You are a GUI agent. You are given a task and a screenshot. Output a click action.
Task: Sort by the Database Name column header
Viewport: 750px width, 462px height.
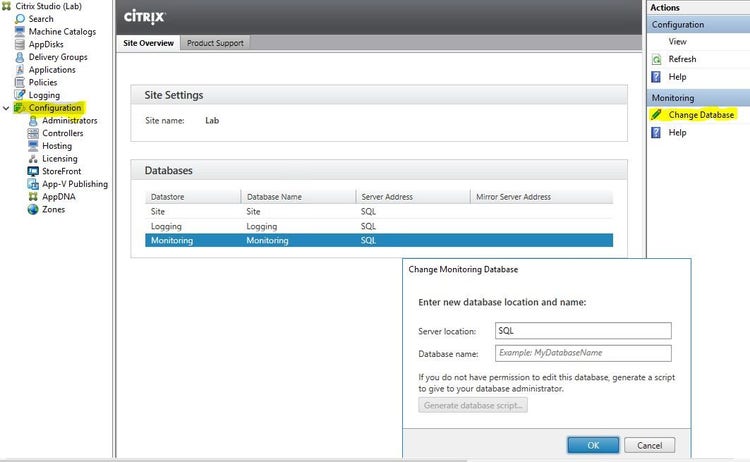tap(298, 197)
